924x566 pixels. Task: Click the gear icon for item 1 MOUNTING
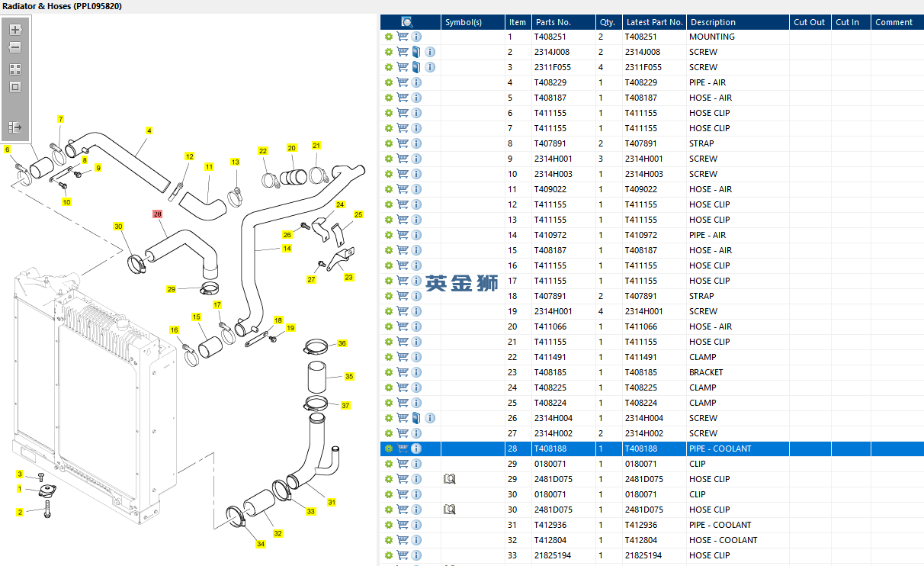[389, 37]
